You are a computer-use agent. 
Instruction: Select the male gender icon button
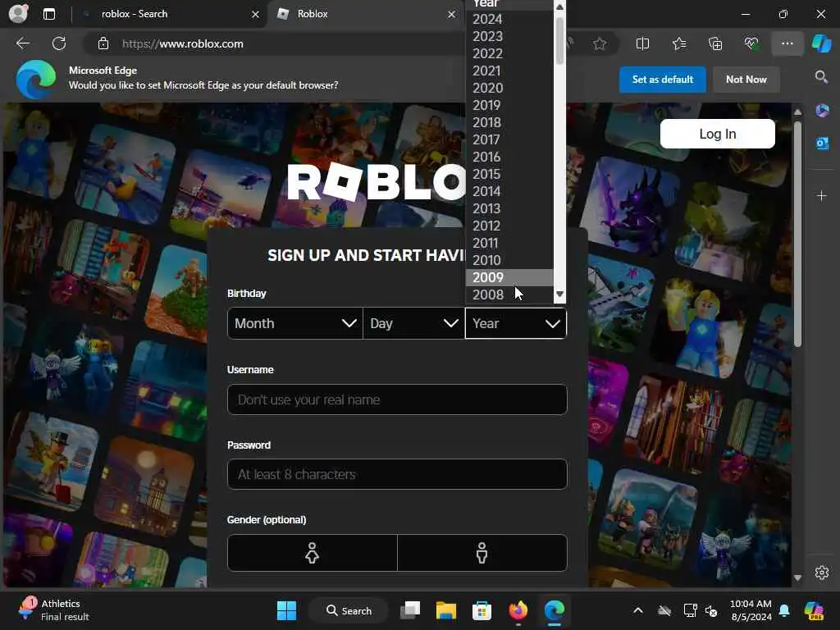point(482,553)
